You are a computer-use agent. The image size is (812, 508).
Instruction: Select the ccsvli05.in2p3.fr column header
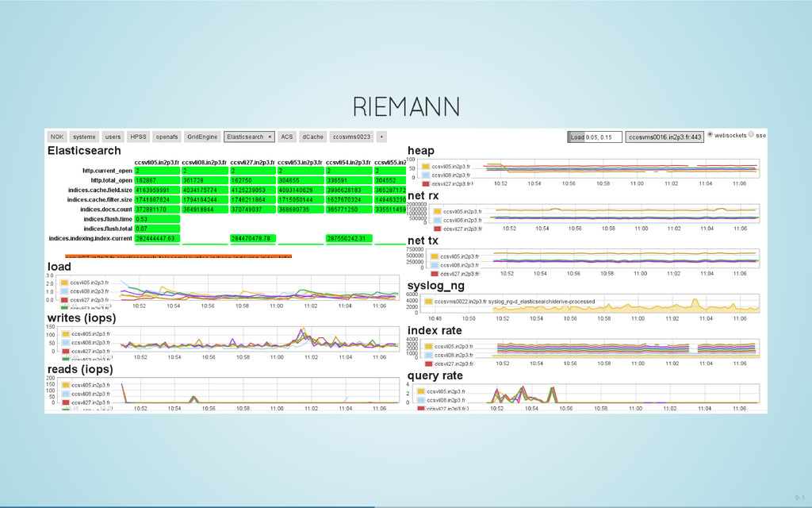tap(157, 162)
